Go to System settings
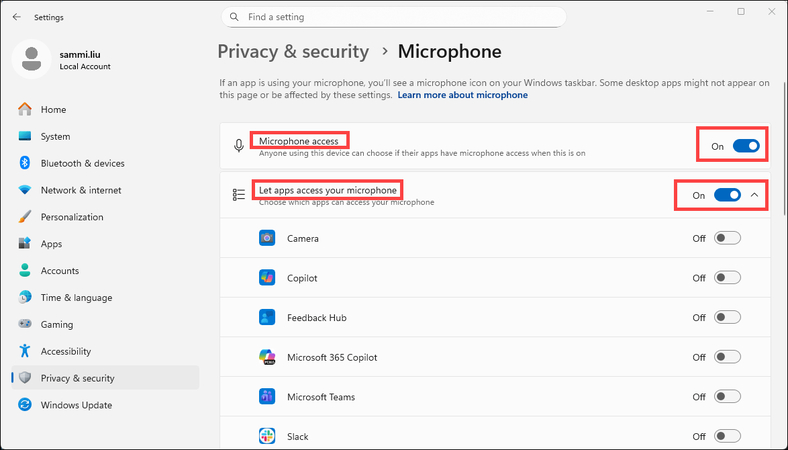788x450 pixels. coord(105,136)
